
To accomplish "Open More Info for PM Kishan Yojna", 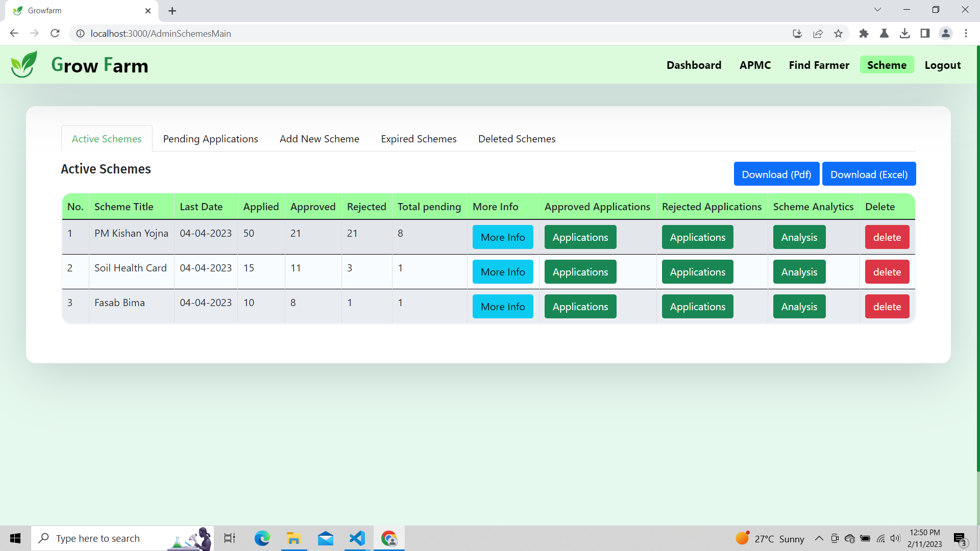I will (x=502, y=237).
